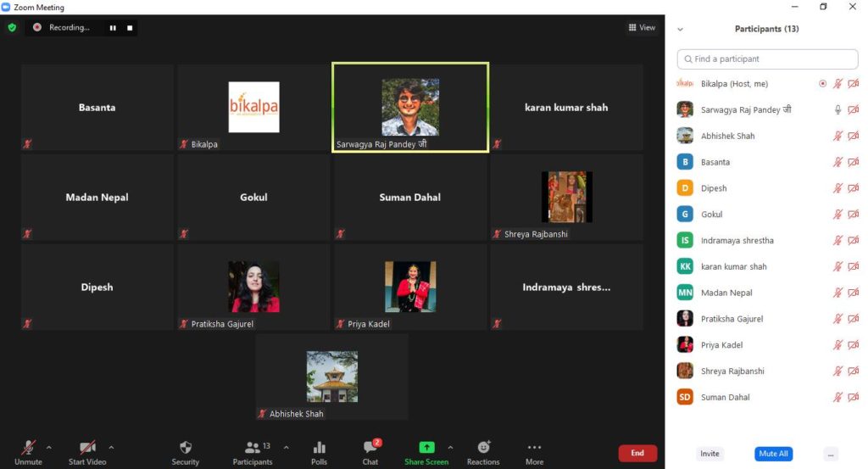Open the Security shield icon
The height and width of the screenshot is (469, 868).
[x=185, y=448]
